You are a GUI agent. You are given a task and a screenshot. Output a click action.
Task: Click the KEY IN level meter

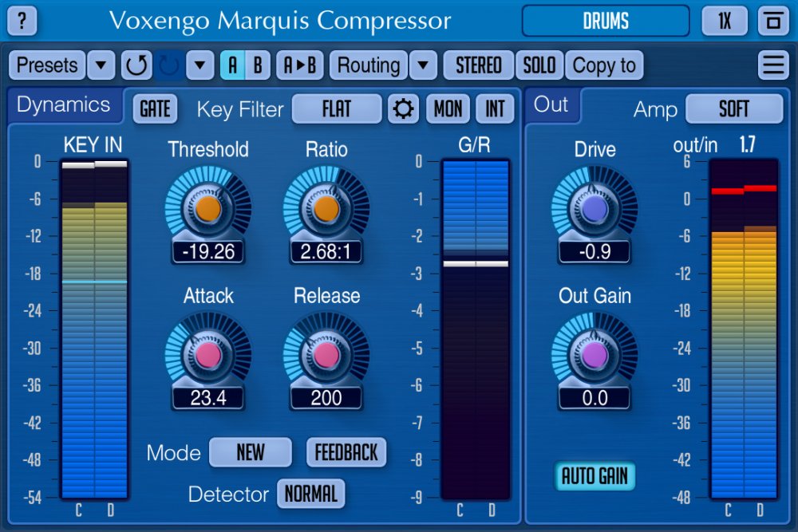click(94, 329)
